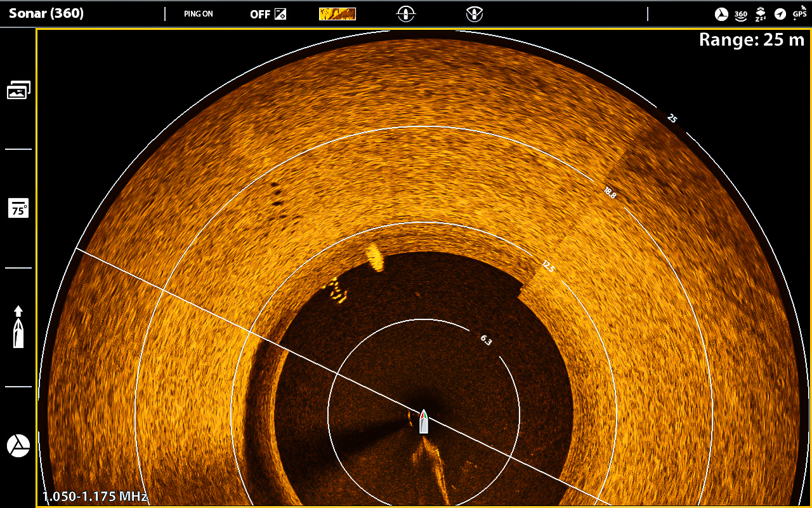Tap the boat heading arrow icon in sidebar
This screenshot has width=812, height=508.
pos(18,327)
